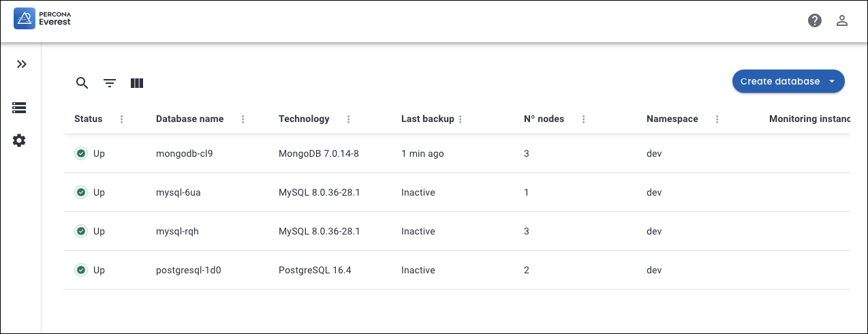Click the Percona Everest logo
The image size is (868, 334).
[x=42, y=19]
